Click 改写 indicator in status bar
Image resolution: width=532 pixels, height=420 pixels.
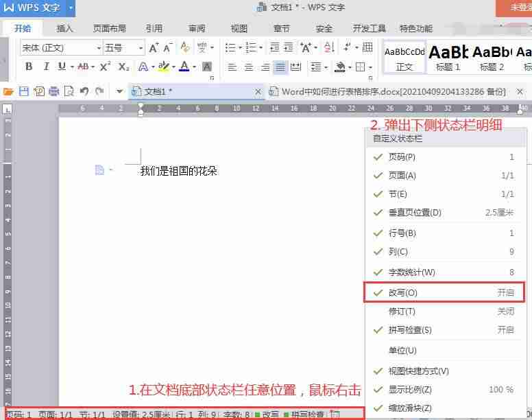[x=267, y=415]
